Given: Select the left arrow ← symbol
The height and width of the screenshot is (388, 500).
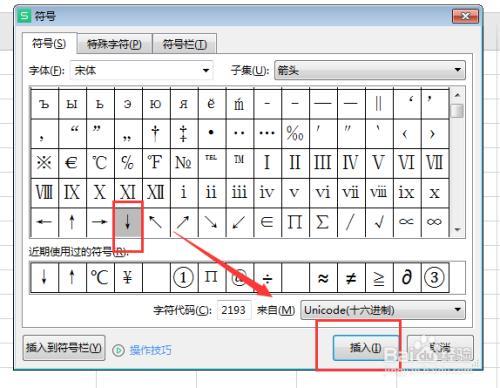Looking at the screenshot, I should pyautogui.click(x=44, y=222).
